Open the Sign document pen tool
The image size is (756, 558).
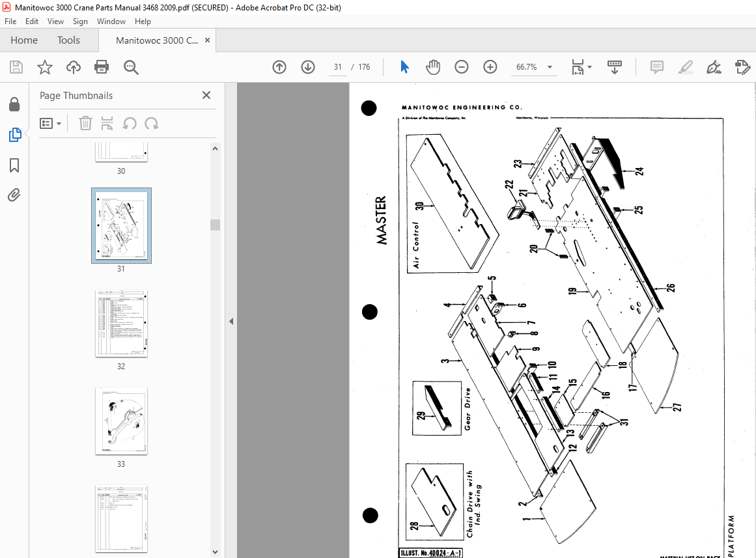click(714, 67)
